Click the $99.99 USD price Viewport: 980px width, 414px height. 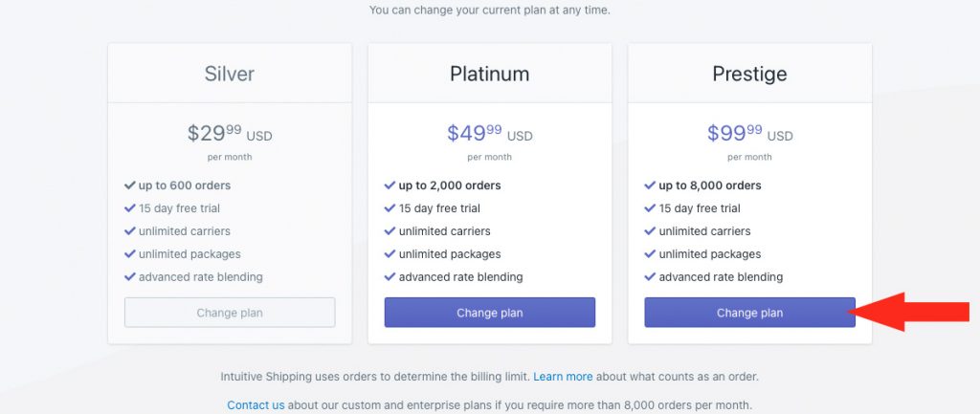(749, 133)
